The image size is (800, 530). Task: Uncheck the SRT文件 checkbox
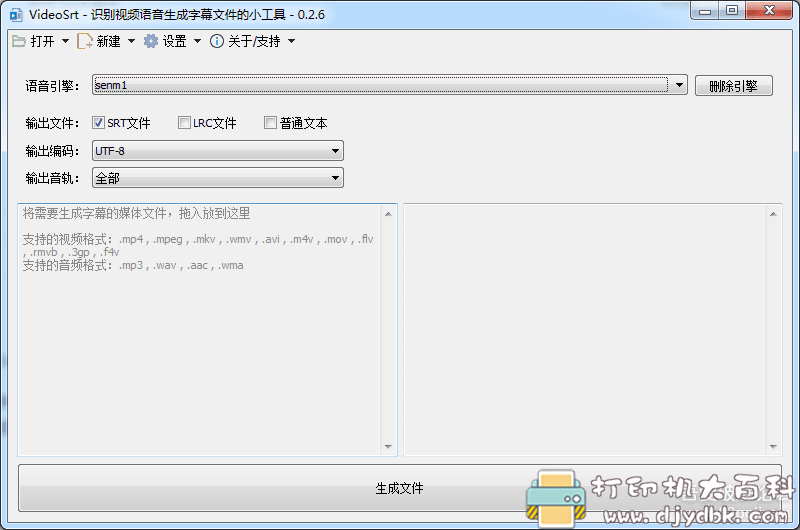click(98, 122)
